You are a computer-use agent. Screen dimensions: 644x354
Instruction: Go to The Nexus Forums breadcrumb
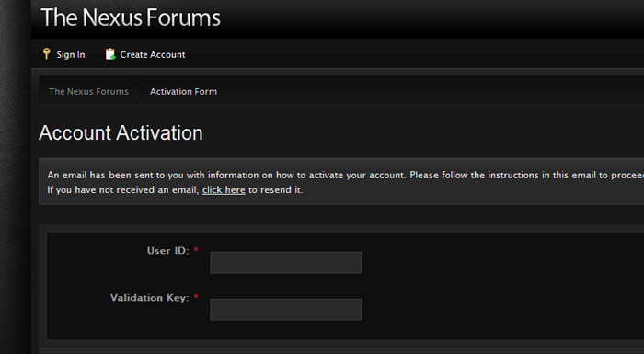pyautogui.click(x=88, y=92)
